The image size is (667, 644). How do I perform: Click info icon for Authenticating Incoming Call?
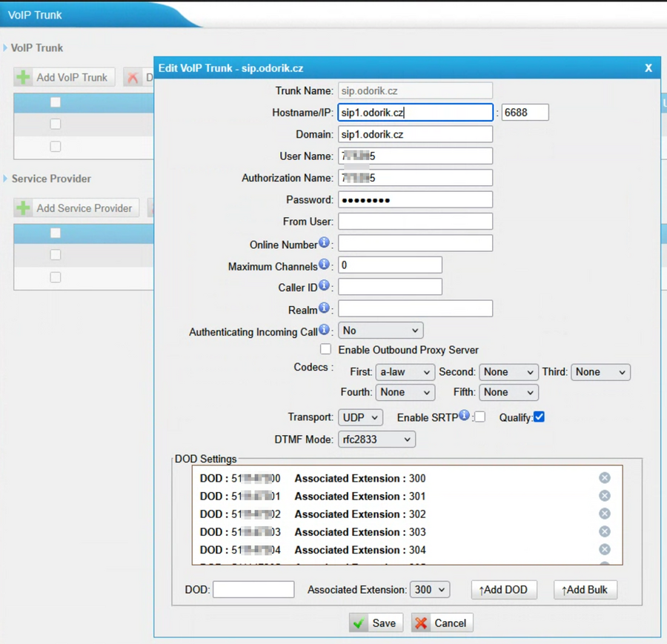click(x=324, y=331)
